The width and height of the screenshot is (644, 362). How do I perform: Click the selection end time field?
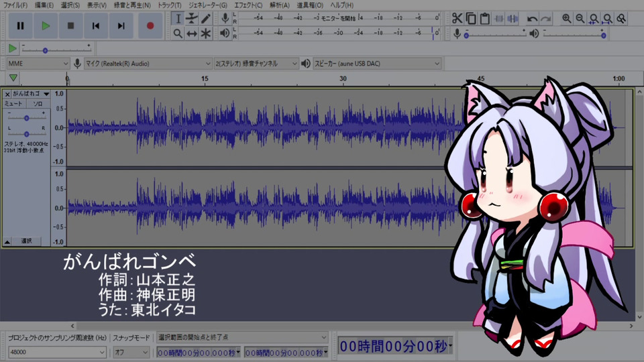point(286,353)
